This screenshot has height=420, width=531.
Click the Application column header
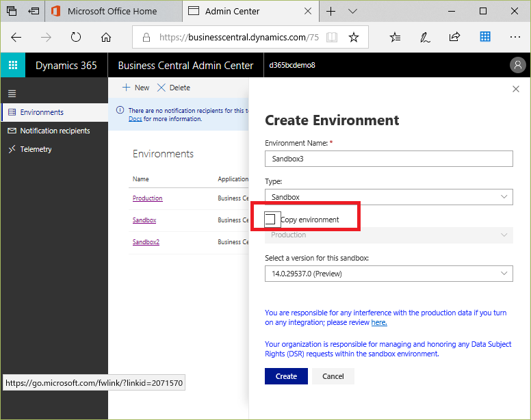[x=233, y=179]
